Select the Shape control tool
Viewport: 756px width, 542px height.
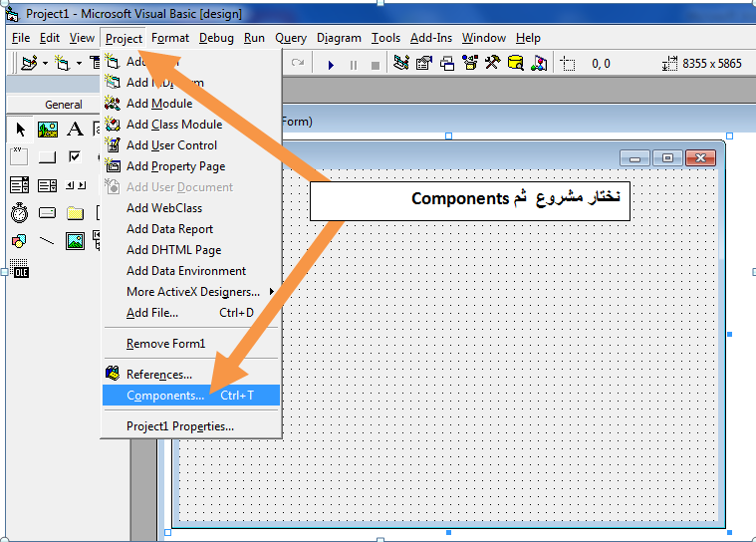[x=19, y=241]
